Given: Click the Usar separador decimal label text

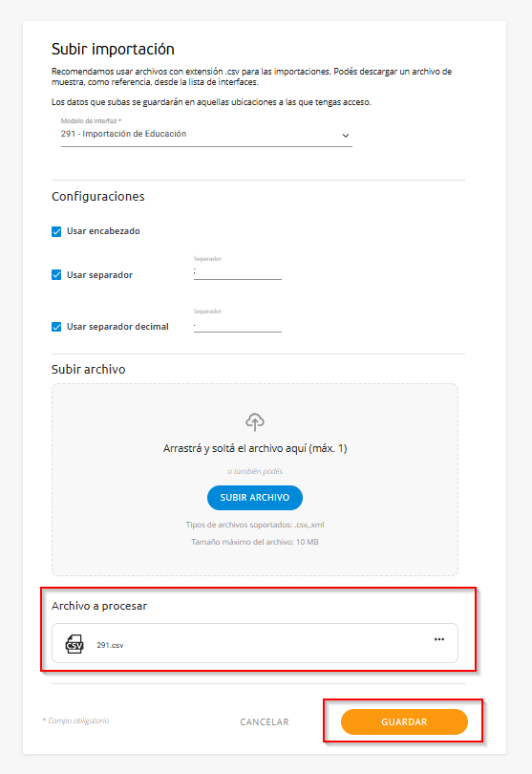Looking at the screenshot, I should pos(117,326).
